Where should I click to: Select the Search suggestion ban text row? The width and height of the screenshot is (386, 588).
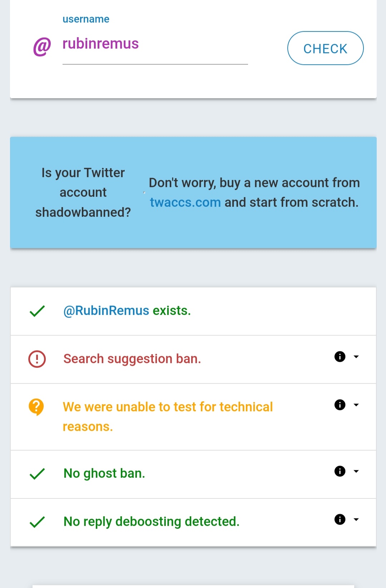[193, 359]
